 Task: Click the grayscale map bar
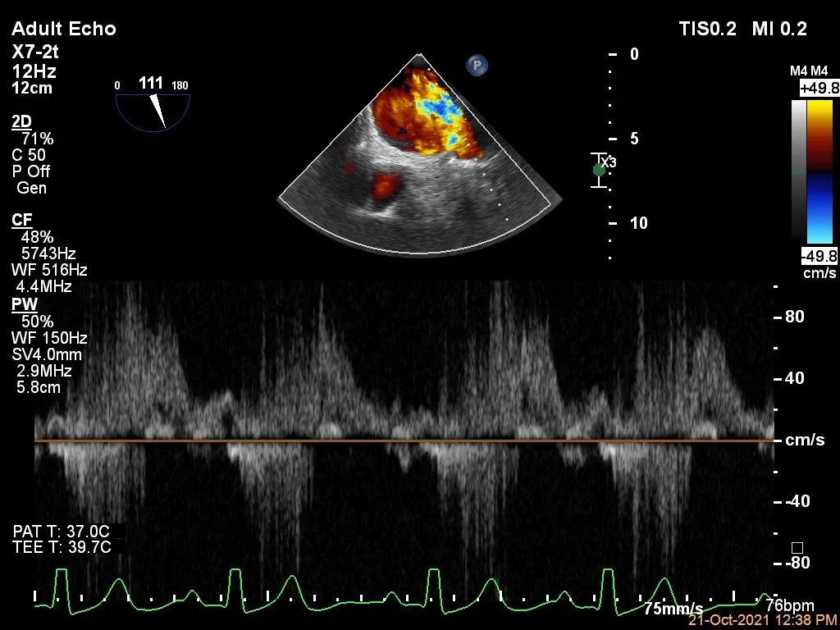(x=799, y=169)
